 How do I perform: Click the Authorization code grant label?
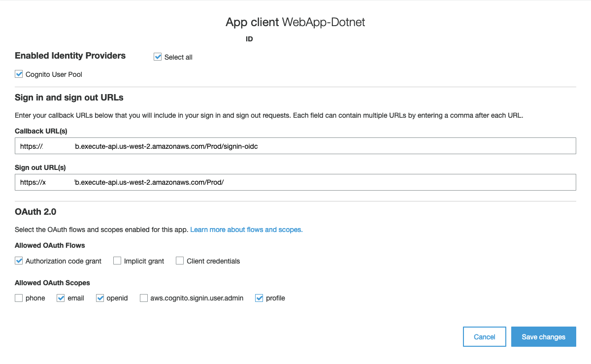tap(64, 261)
